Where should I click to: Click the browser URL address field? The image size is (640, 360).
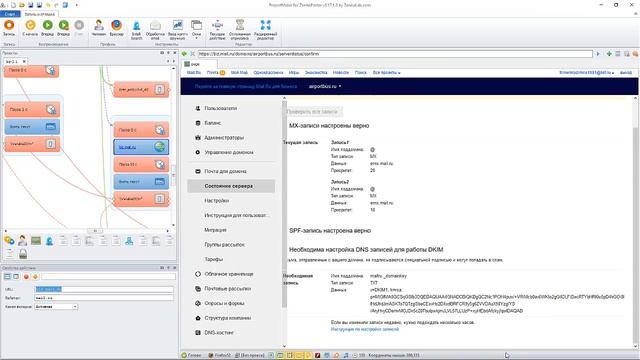[395, 54]
